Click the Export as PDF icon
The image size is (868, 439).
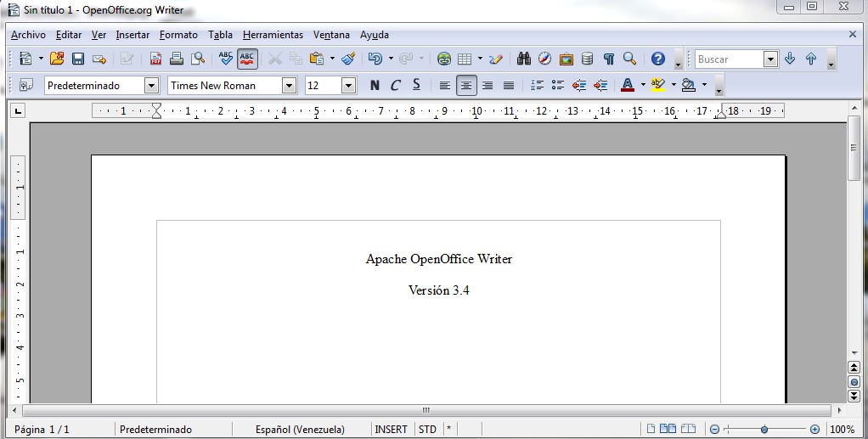click(x=155, y=59)
